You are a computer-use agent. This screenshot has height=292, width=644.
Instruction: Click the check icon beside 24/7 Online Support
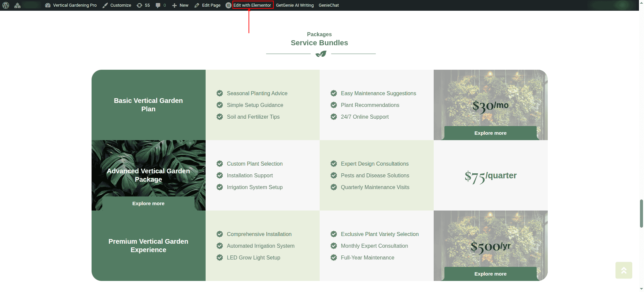pos(334,117)
